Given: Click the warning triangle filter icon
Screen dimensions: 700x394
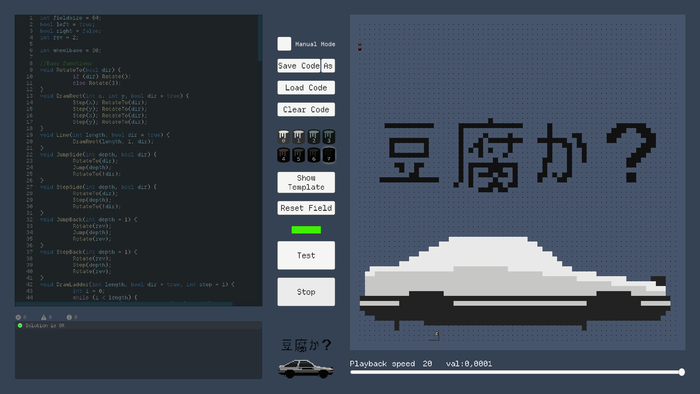Looking at the screenshot, I should pos(43,317).
